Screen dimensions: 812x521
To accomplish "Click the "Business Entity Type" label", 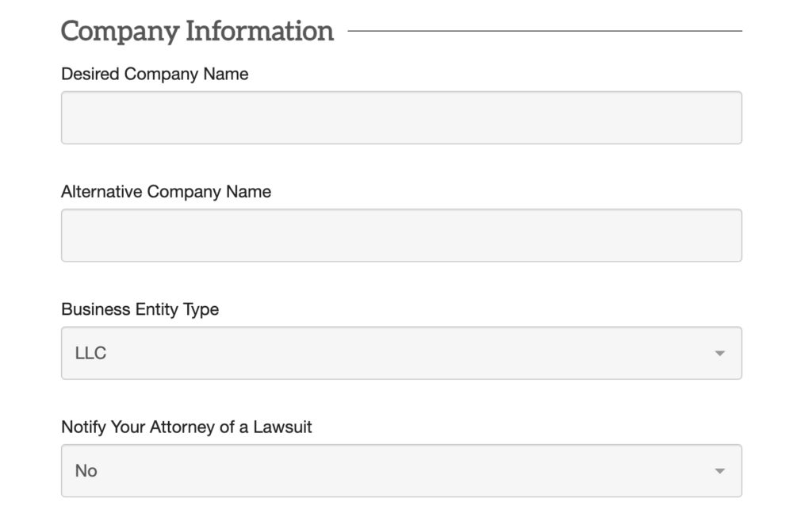I will 140,309.
